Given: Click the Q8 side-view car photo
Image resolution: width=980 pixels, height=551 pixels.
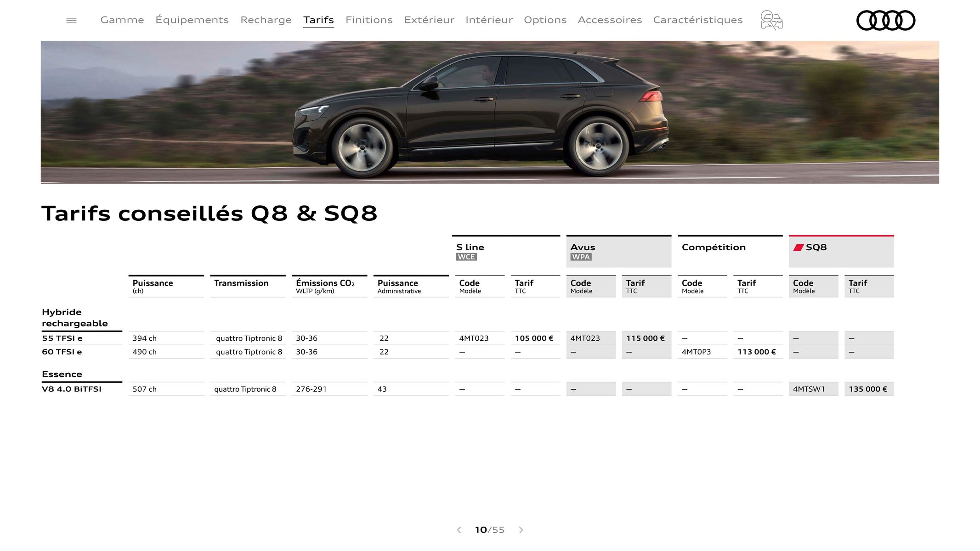Looking at the screenshot, I should [x=490, y=112].
